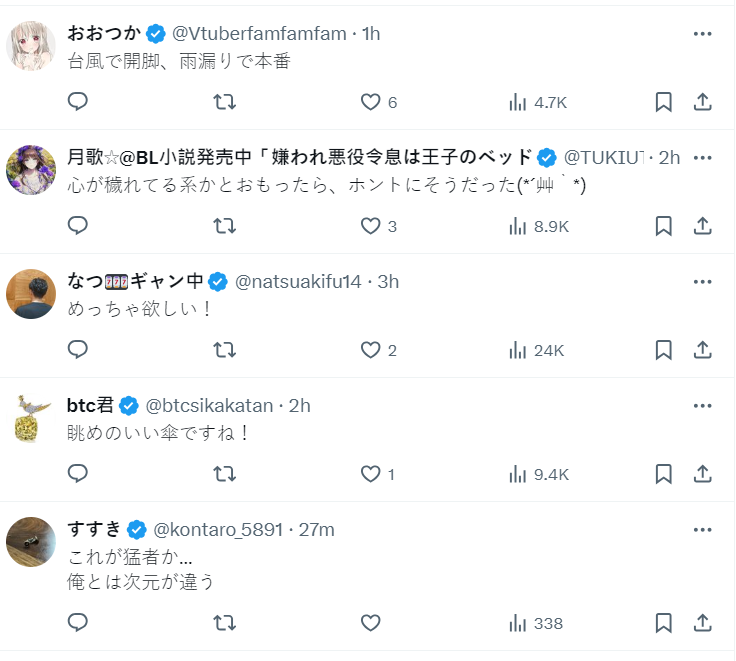
Task: Like すすき's tweet
Action: [x=371, y=623]
